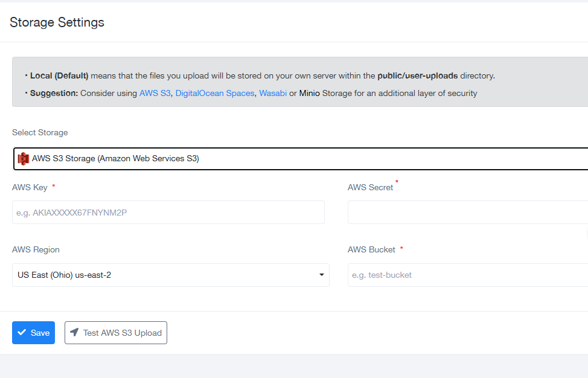Viewport: 588px width, 378px height.
Task: Focus the AWS Bucket input field
Action: (x=467, y=275)
